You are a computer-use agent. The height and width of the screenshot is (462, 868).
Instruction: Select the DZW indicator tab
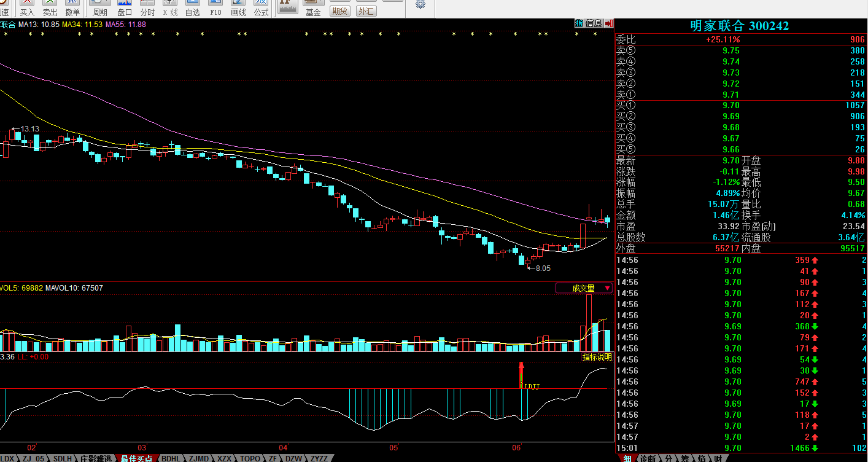pos(295,458)
